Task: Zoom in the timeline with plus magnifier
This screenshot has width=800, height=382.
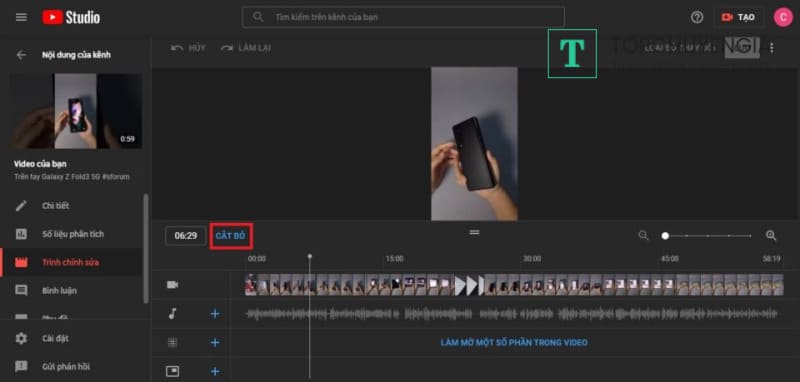Action: [771, 236]
